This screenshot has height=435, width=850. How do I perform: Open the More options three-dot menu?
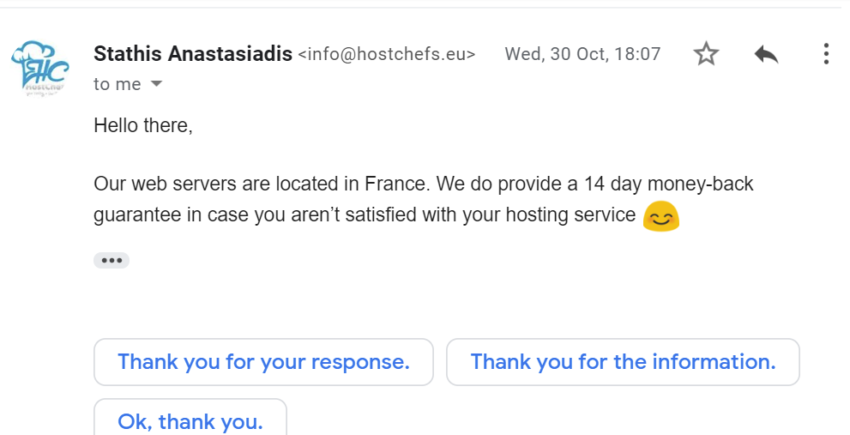point(826,54)
